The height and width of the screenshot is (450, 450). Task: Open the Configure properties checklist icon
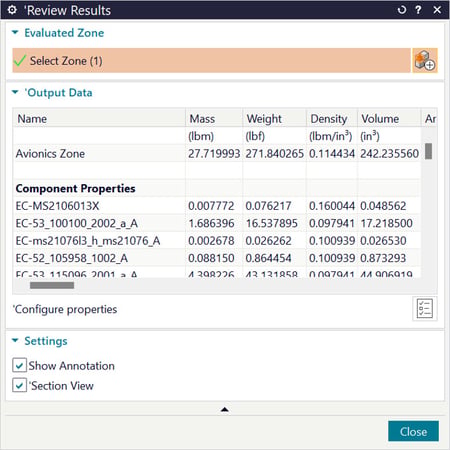(x=425, y=308)
